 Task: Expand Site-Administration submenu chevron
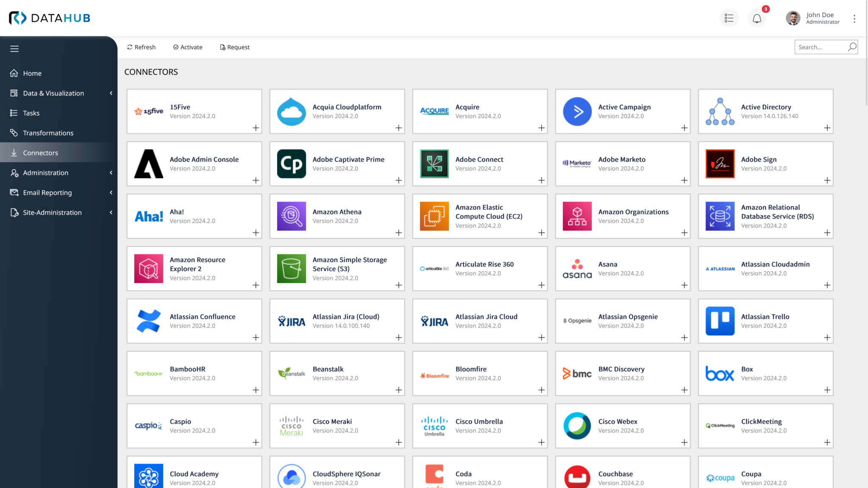(111, 213)
